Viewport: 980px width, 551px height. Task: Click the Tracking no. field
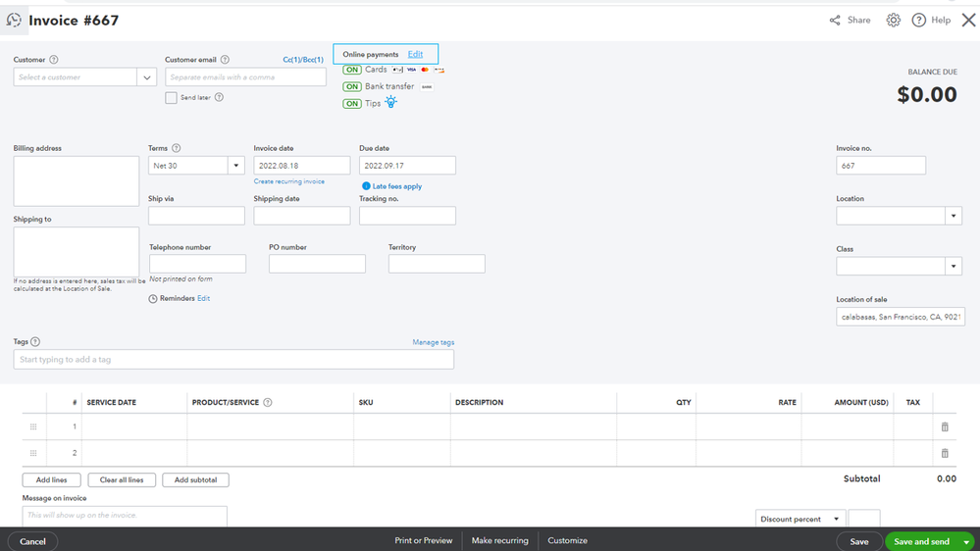pos(407,216)
